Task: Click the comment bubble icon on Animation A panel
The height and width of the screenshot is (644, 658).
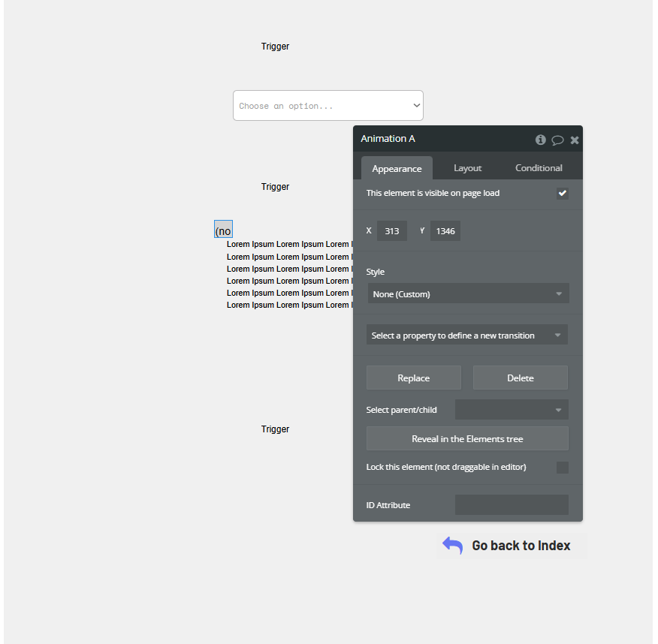Action: 557,140
